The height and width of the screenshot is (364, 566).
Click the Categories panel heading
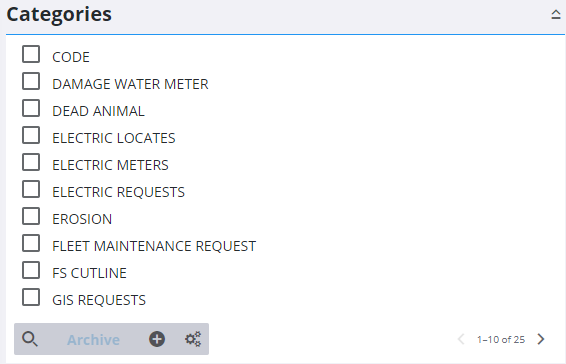point(59,14)
